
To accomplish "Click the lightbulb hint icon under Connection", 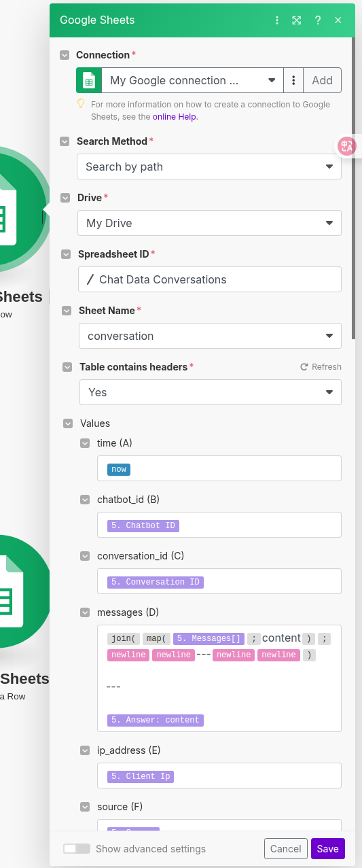I will point(81,104).
